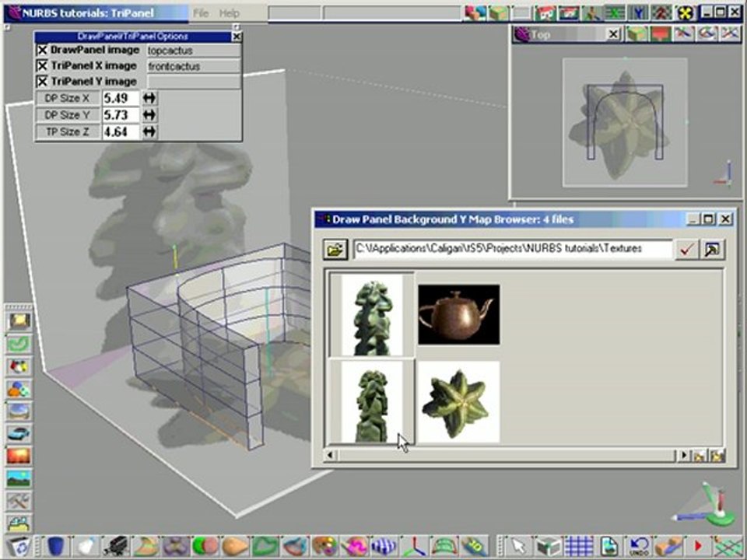Select the bottom-left cactus side thumbnail
This screenshot has height=560, width=747.
click(372, 401)
